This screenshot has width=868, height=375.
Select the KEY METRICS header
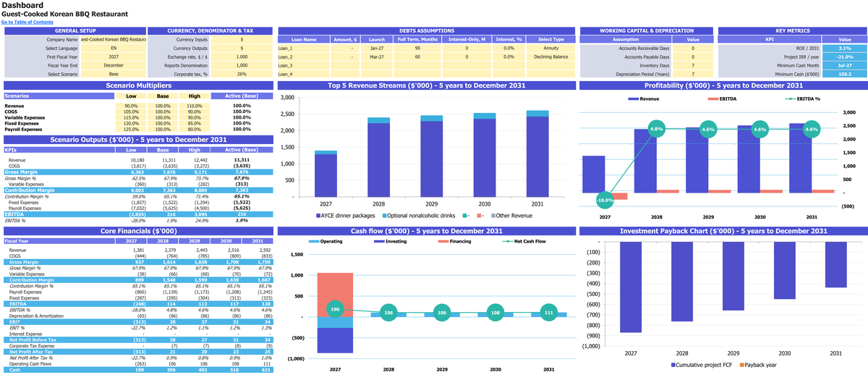coord(791,31)
